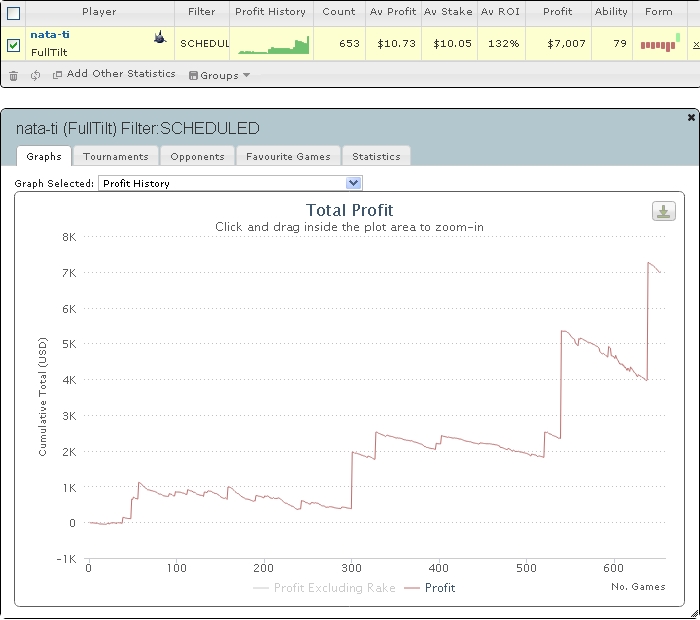The image size is (700, 620).
Task: Click the Profit History mini chart
Action: (x=274, y=45)
